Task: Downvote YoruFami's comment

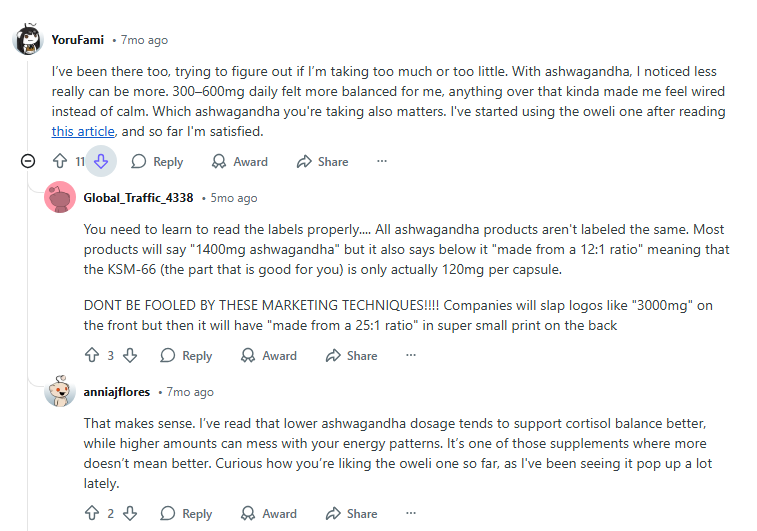Action: tap(101, 161)
